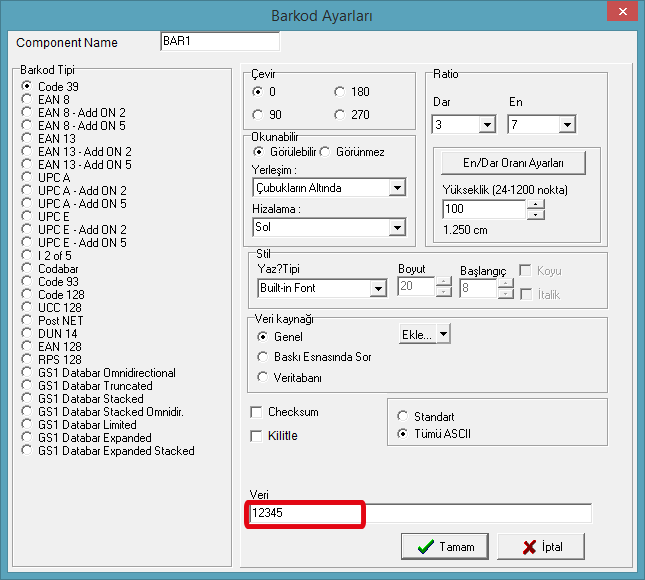Set rotation to 270 degrees
The height and width of the screenshot is (580, 645).
coord(341,114)
